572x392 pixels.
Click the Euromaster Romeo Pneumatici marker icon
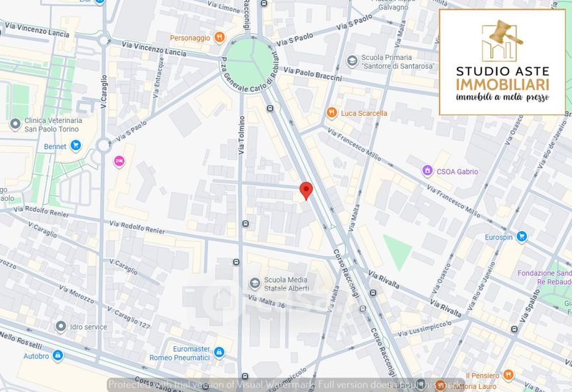click(x=219, y=352)
